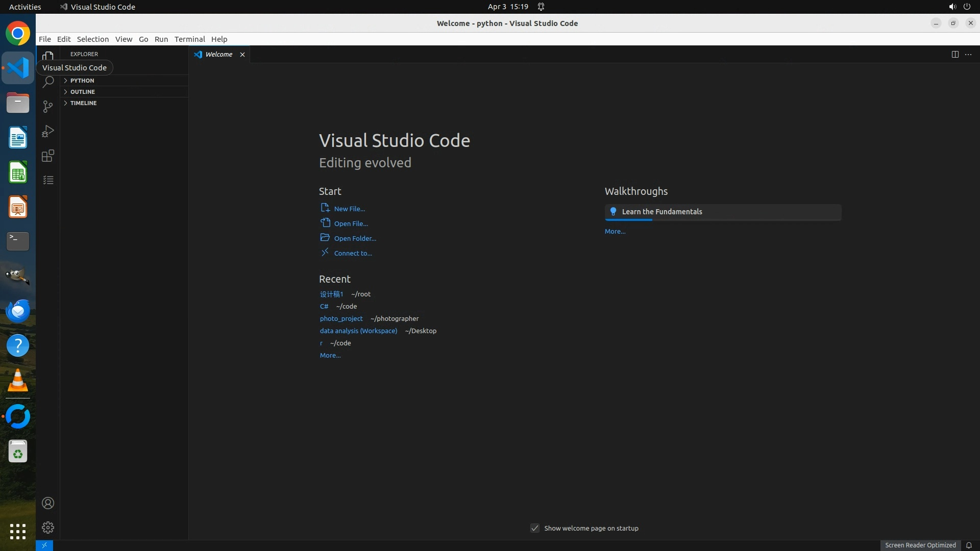Open the Search view in activity bar
980x551 pixels.
point(48,82)
